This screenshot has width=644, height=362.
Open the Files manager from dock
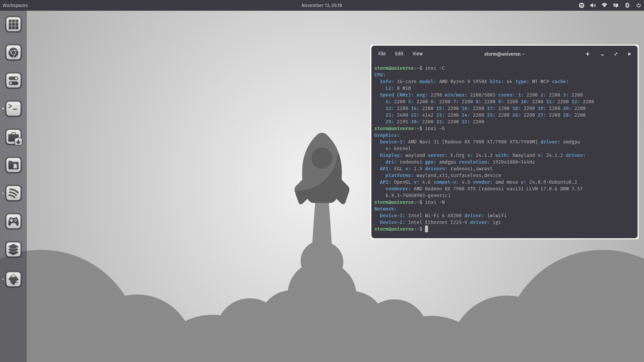pyautogui.click(x=13, y=165)
